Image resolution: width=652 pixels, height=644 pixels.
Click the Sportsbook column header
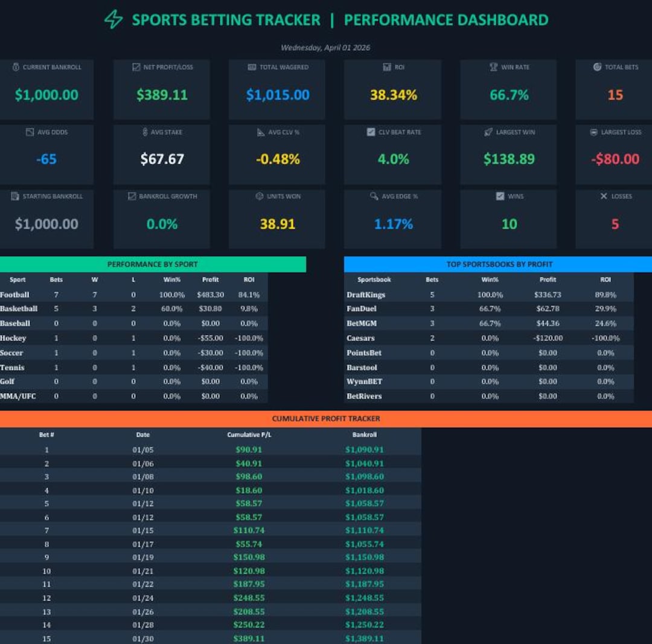(x=374, y=280)
